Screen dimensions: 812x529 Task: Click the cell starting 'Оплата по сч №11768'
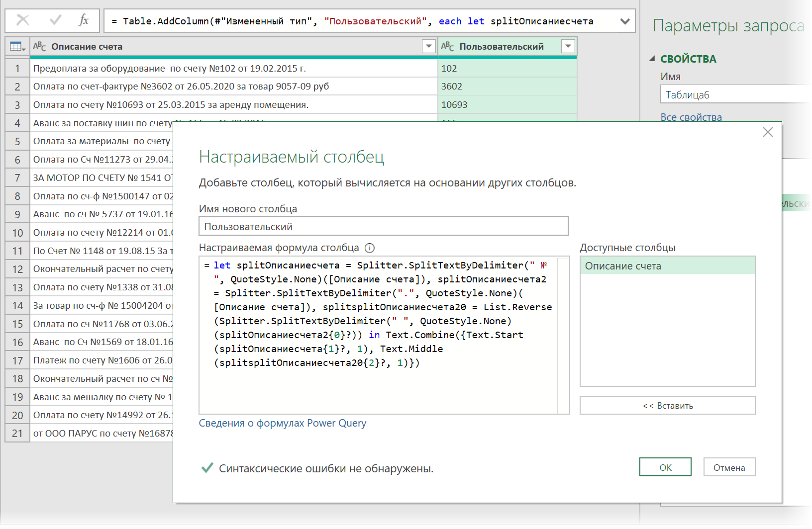click(102, 324)
